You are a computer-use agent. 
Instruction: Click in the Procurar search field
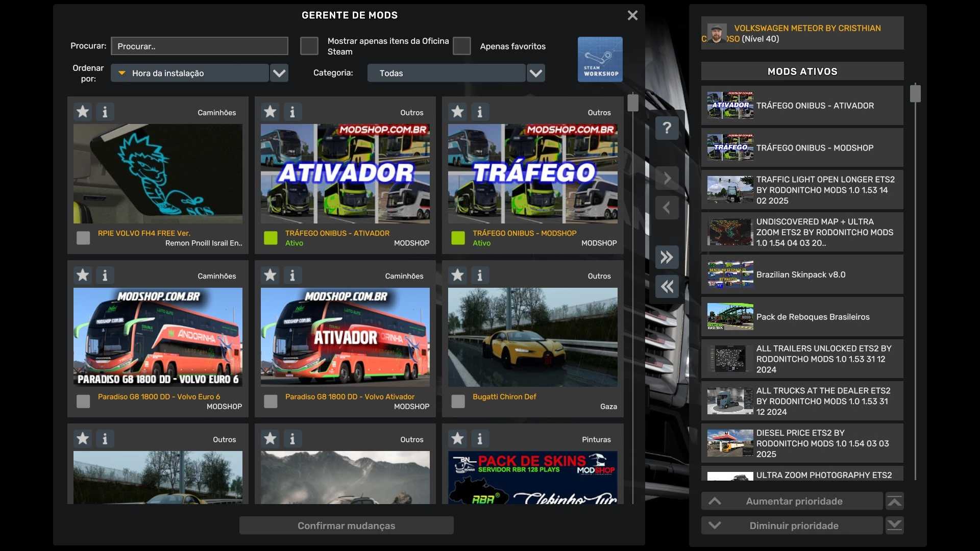click(199, 46)
